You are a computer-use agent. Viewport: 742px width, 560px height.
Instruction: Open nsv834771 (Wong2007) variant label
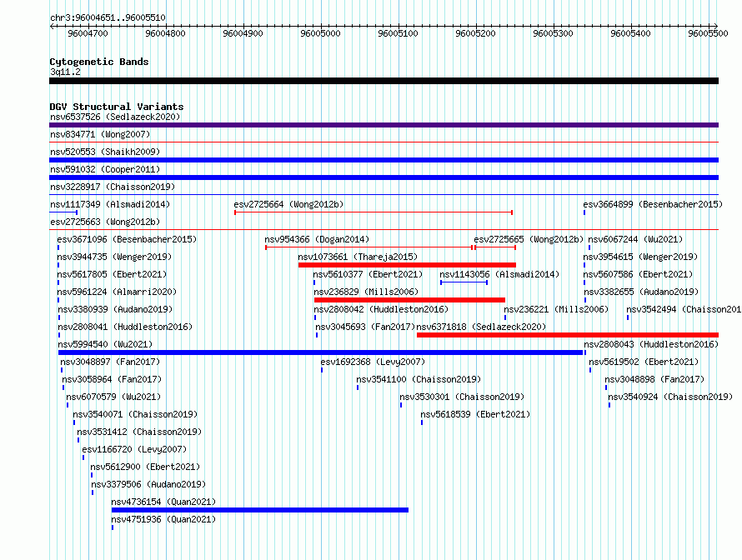pyautogui.click(x=100, y=134)
